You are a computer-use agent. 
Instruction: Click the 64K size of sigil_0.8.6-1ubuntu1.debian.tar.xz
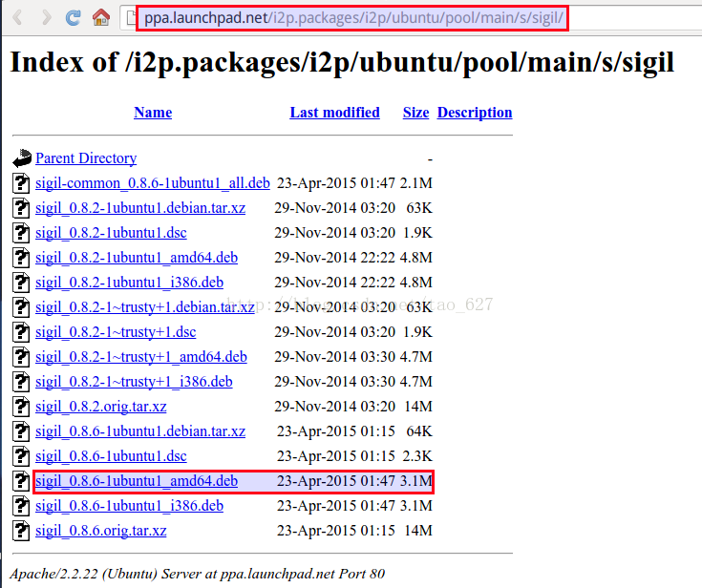[x=419, y=431]
